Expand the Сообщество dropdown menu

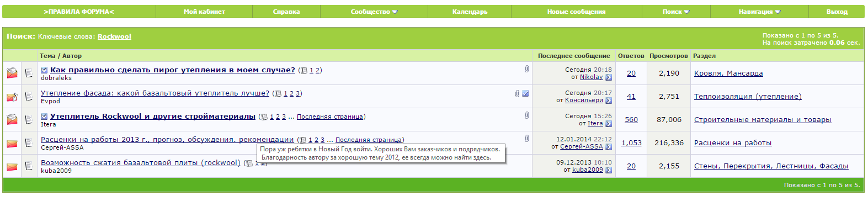(374, 12)
